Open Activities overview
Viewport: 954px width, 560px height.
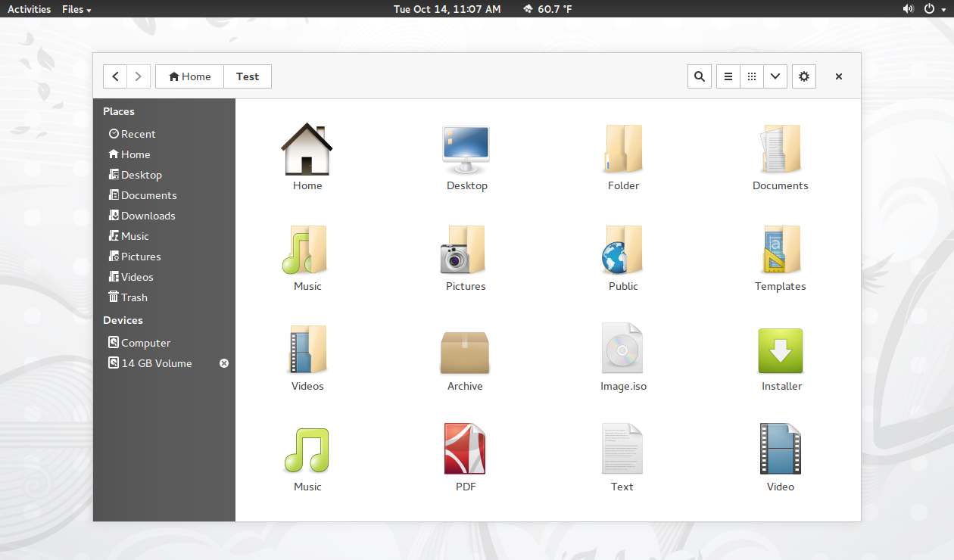[29, 9]
